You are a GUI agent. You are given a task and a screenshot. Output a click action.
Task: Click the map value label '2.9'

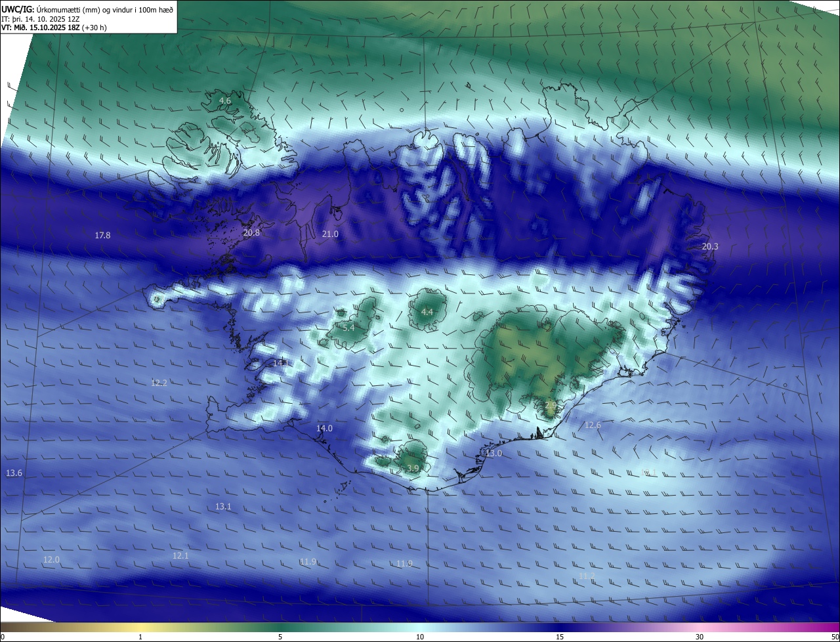pyautogui.click(x=551, y=406)
